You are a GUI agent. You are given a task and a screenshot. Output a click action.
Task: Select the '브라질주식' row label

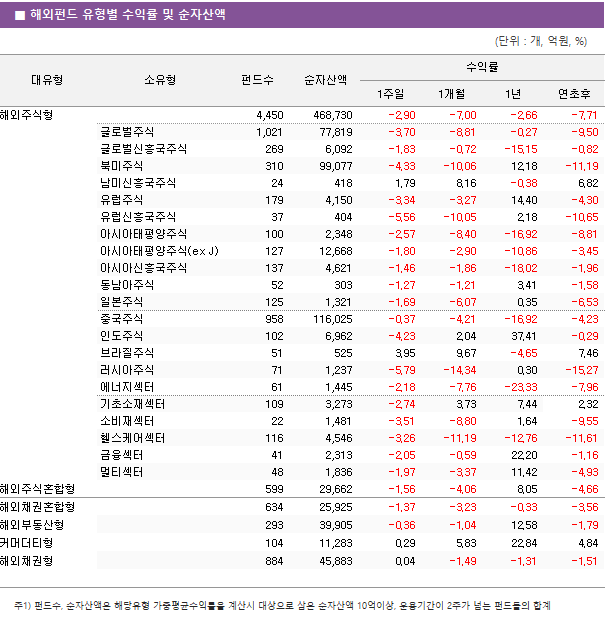127,353
